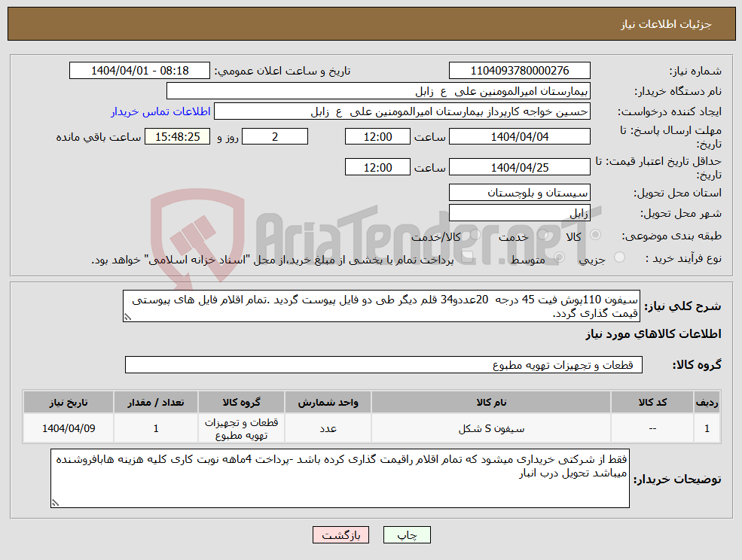Click the goods group field قطعات و تجهیزات تهویه مطبوع
742x560 pixels.
(383, 364)
